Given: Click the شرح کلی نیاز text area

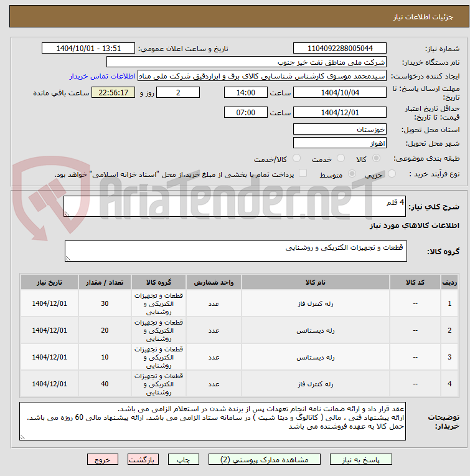Looking at the screenshot, I should 235,206.
